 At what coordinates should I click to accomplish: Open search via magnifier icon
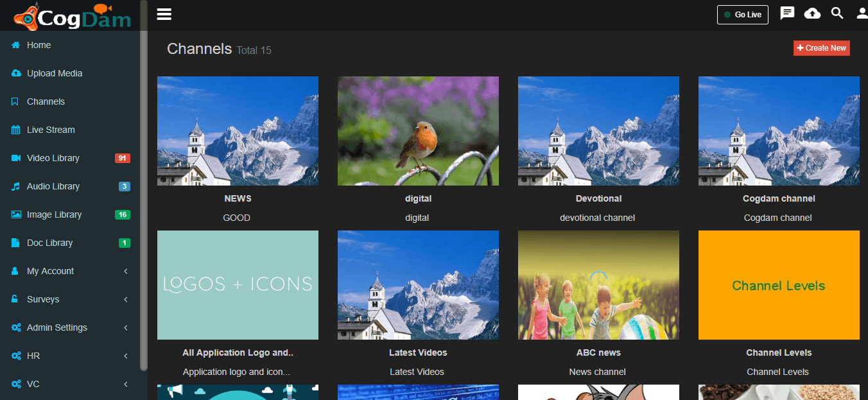[837, 13]
